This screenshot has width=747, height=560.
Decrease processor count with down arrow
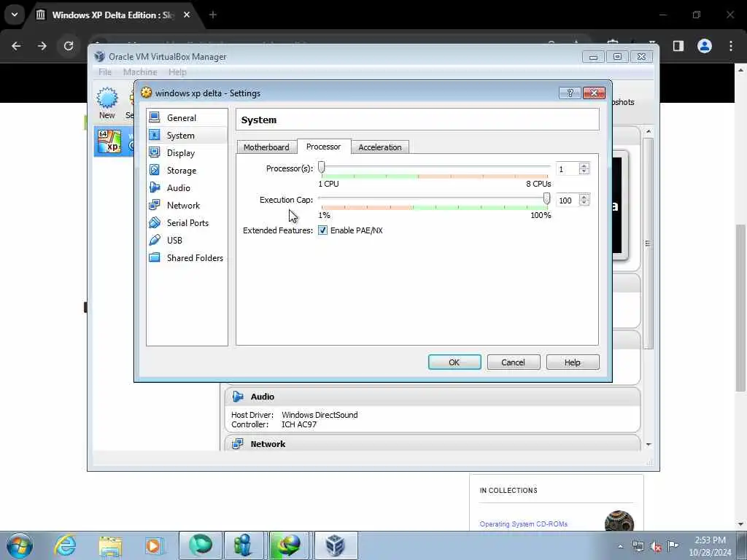pyautogui.click(x=584, y=172)
